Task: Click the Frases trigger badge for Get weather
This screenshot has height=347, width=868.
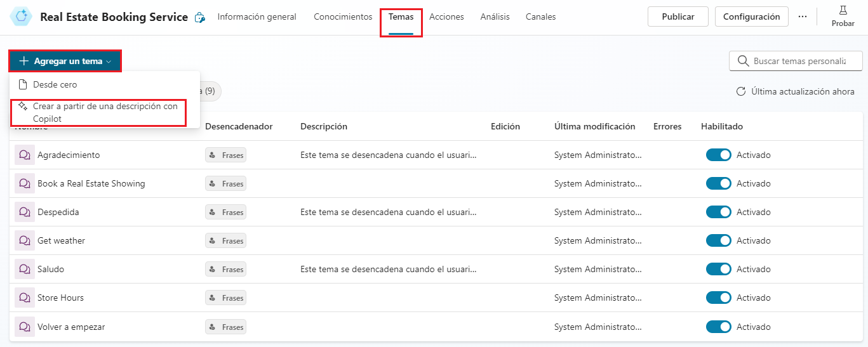Action: click(225, 240)
